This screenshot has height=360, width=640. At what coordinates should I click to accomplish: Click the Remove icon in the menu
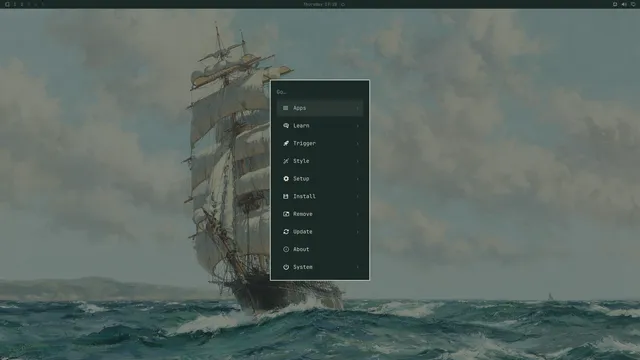[x=286, y=214]
